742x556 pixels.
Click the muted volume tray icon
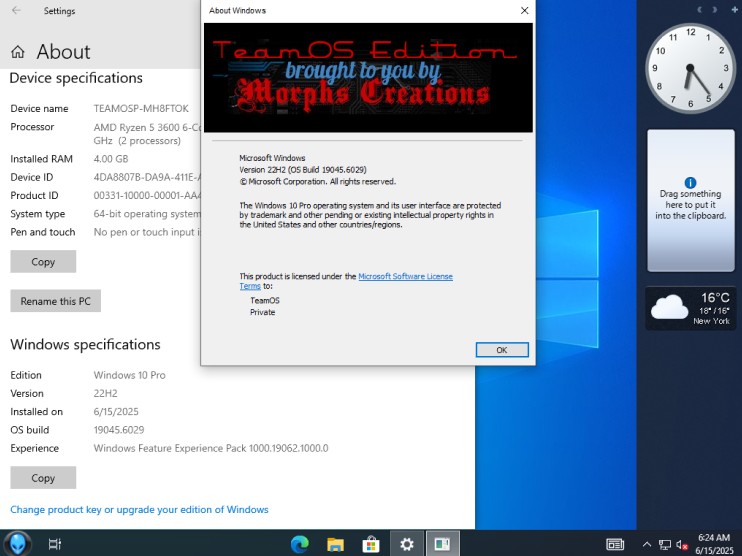[x=681, y=545]
